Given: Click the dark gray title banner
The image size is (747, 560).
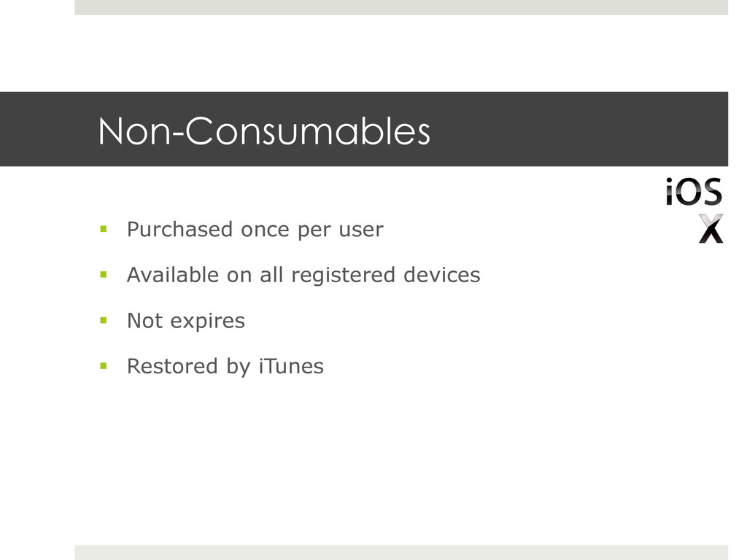Looking at the screenshot, I should tap(364, 129).
